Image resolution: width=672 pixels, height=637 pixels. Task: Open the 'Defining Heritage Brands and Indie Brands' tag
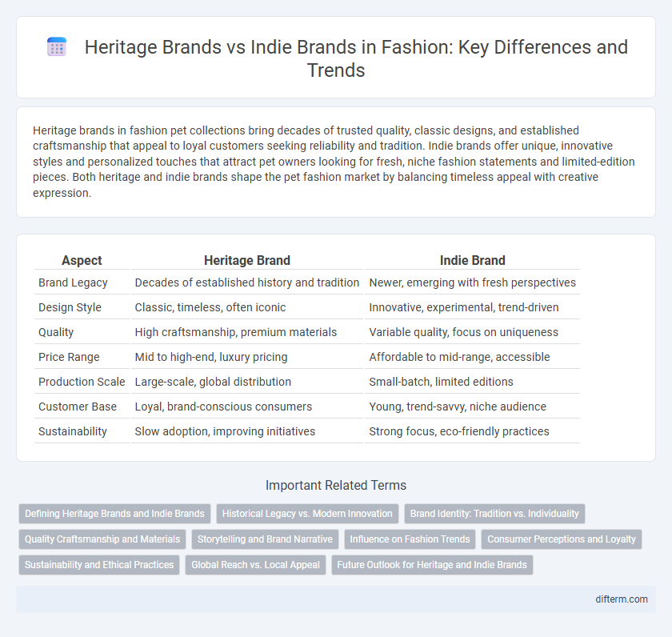(x=114, y=514)
